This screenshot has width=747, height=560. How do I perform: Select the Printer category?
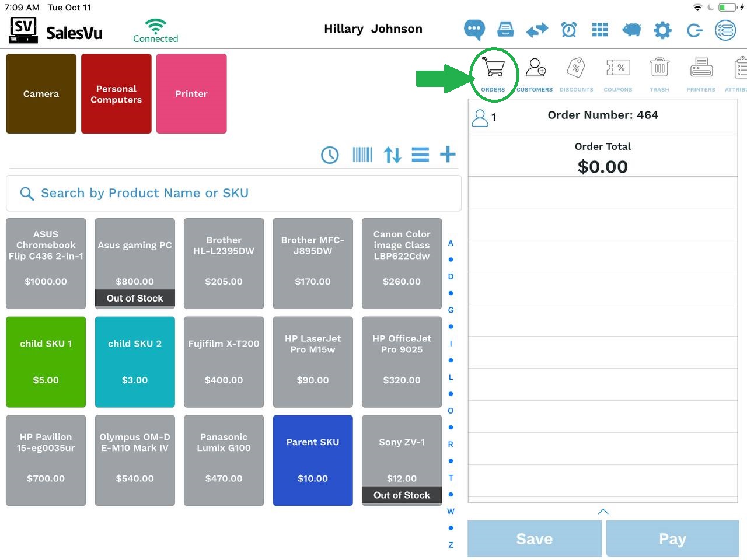[x=191, y=94]
